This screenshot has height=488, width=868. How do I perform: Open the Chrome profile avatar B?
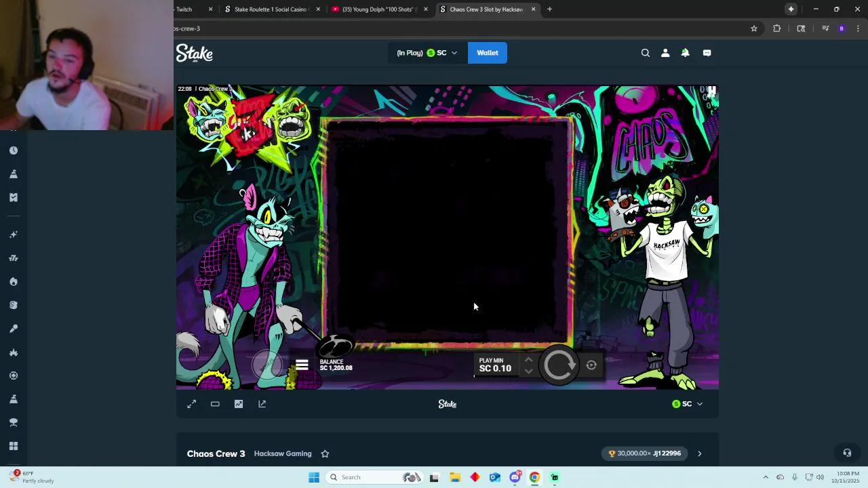(842, 28)
